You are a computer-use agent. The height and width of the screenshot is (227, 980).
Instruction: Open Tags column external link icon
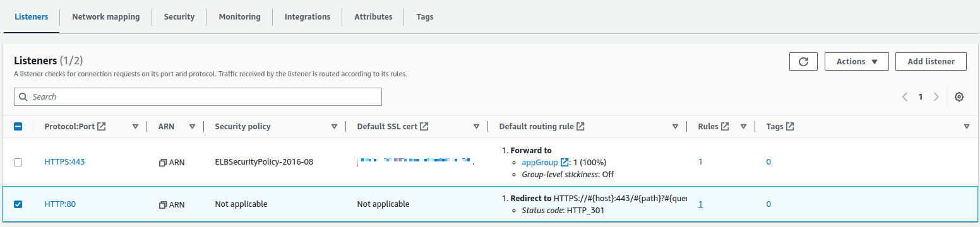pos(790,126)
